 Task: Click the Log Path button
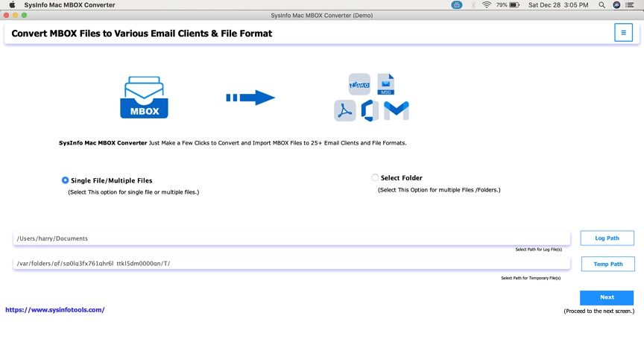click(x=607, y=238)
